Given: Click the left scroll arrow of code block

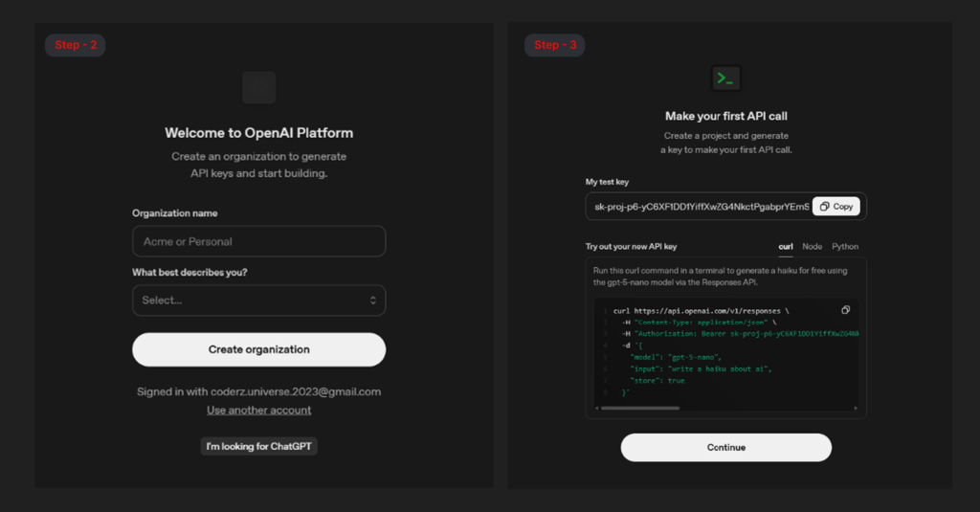Looking at the screenshot, I should [597, 409].
